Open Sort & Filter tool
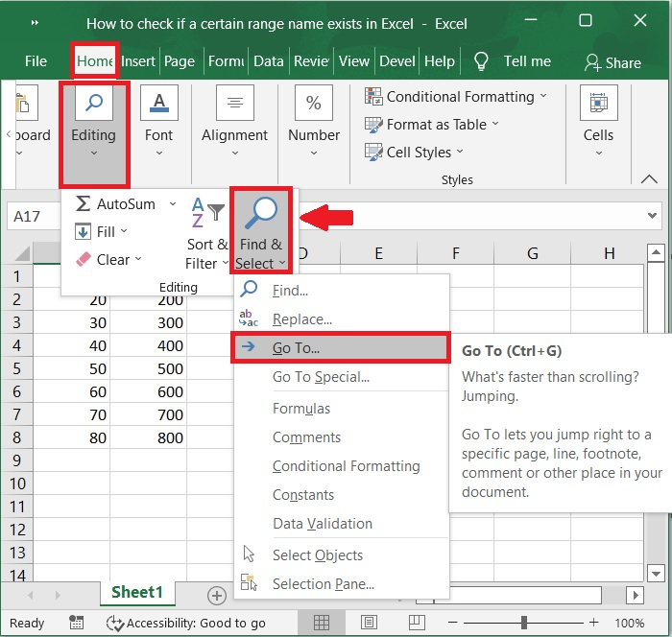Viewport: 672px width, 637px height. 207,233
